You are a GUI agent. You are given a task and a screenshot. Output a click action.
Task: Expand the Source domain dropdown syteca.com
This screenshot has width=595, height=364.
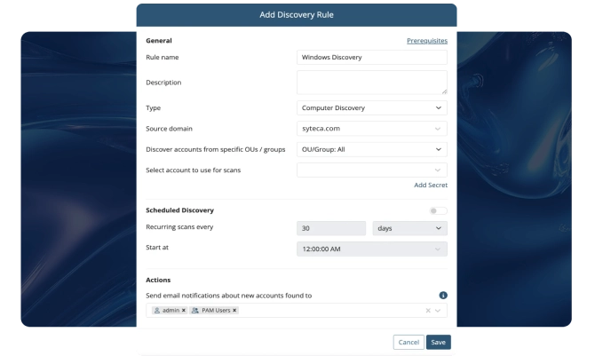coord(372,129)
